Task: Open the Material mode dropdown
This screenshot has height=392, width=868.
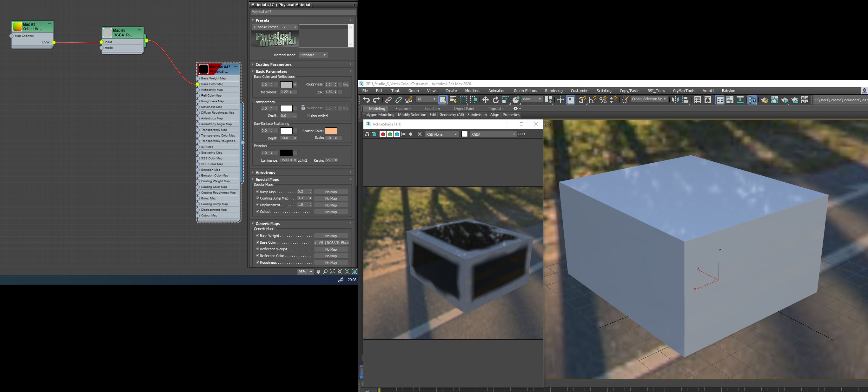Action: [313, 55]
